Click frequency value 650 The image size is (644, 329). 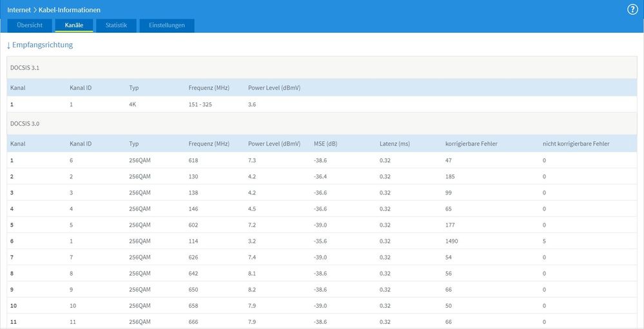point(193,290)
